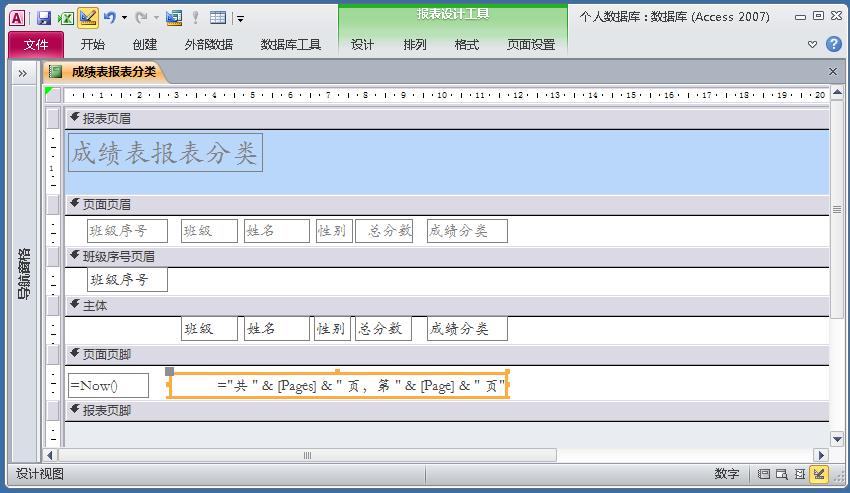The height and width of the screenshot is (493, 850).
Task: Click the exclamation mark Run icon
Action: [x=195, y=18]
